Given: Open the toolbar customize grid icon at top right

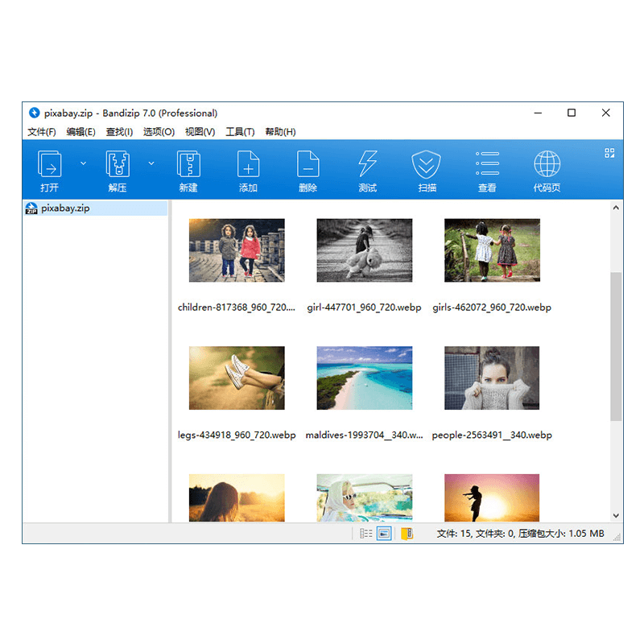Looking at the screenshot, I should coord(609,153).
